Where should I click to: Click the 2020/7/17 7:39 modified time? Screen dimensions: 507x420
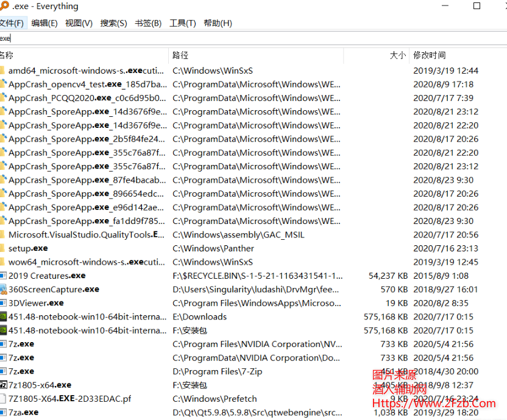[x=443, y=98]
